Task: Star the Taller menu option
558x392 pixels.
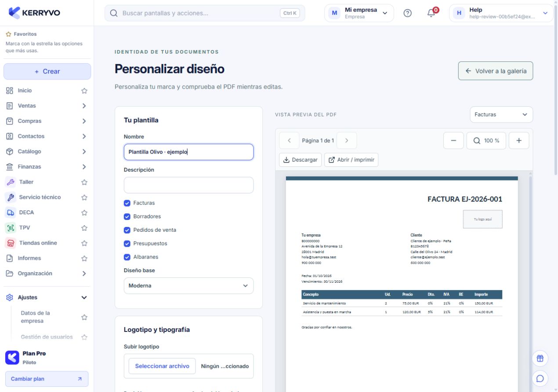Action: click(x=84, y=182)
